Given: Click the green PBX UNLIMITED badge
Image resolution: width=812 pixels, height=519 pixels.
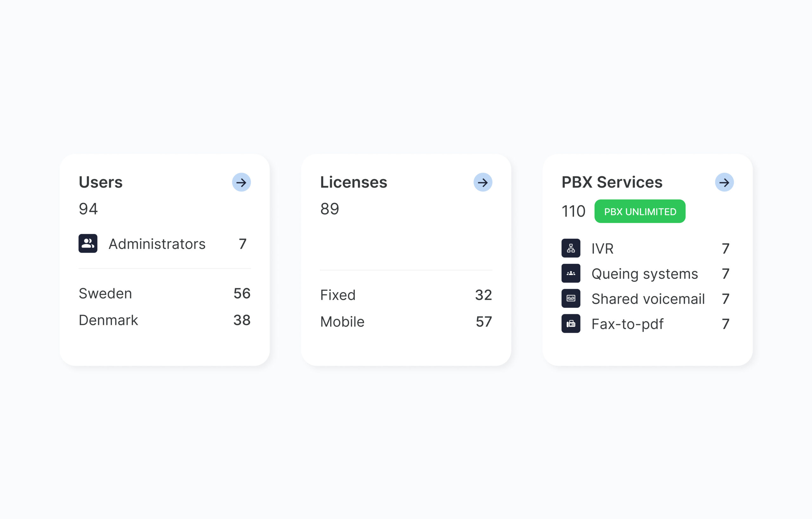Looking at the screenshot, I should [x=640, y=211].
